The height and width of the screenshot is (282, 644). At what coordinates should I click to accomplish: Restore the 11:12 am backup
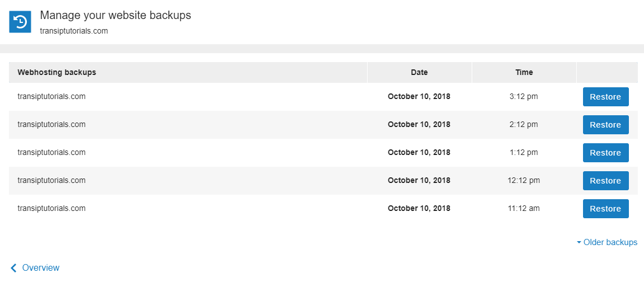[x=605, y=209]
